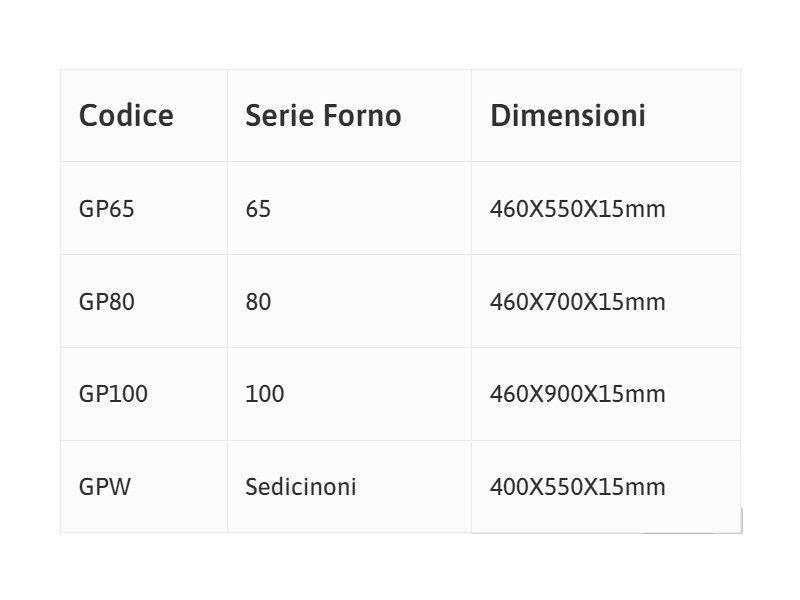
Task: Click the Codice column header
Action: pyautogui.click(x=126, y=116)
